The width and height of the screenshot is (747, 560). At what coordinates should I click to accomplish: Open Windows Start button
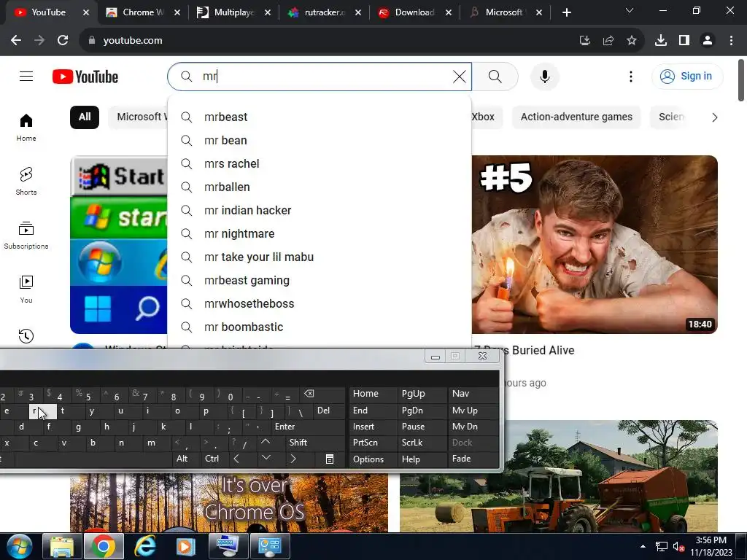(x=20, y=547)
